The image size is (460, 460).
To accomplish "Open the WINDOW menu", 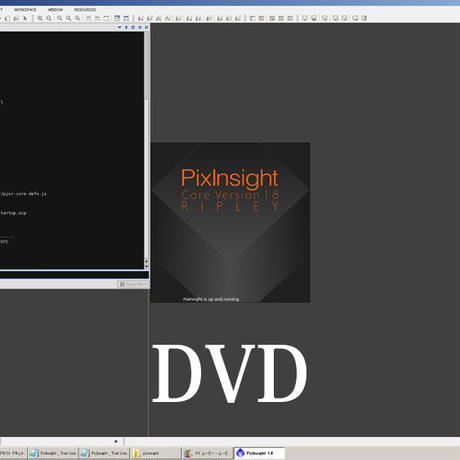I will [55, 10].
